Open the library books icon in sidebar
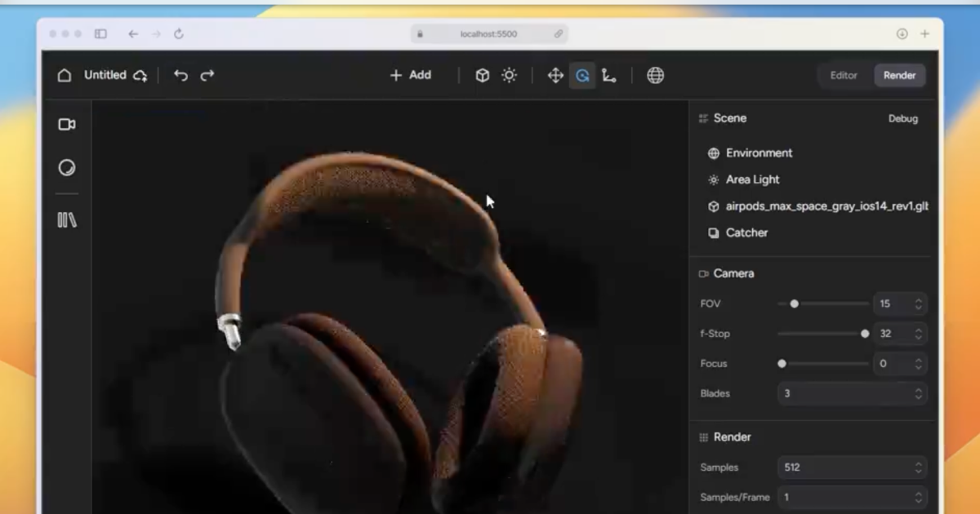Image resolution: width=980 pixels, height=514 pixels. [x=67, y=220]
